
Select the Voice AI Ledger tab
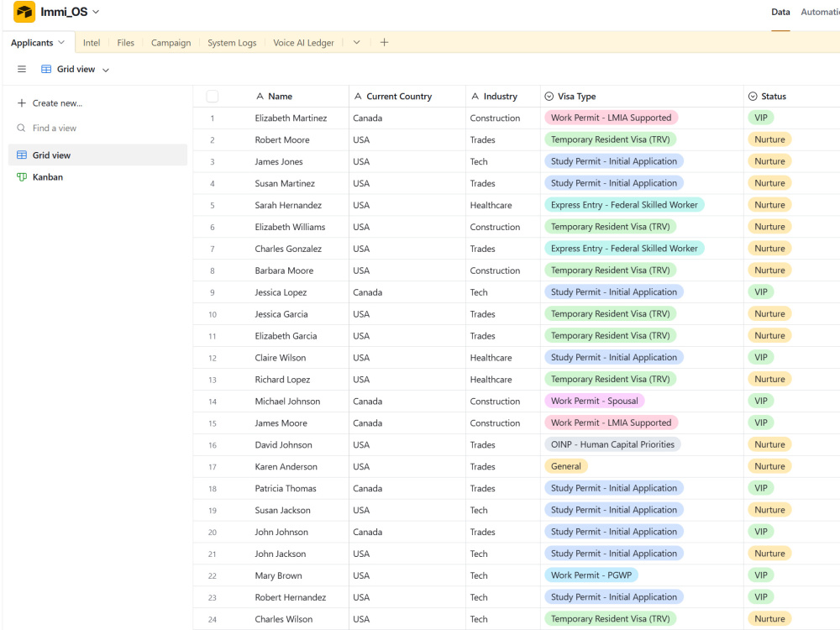tap(303, 43)
